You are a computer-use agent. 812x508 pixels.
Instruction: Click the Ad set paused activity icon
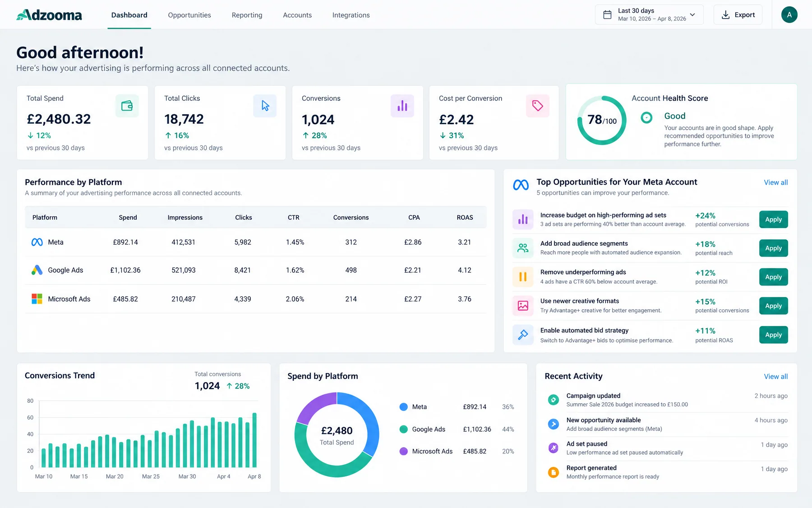coord(553,448)
